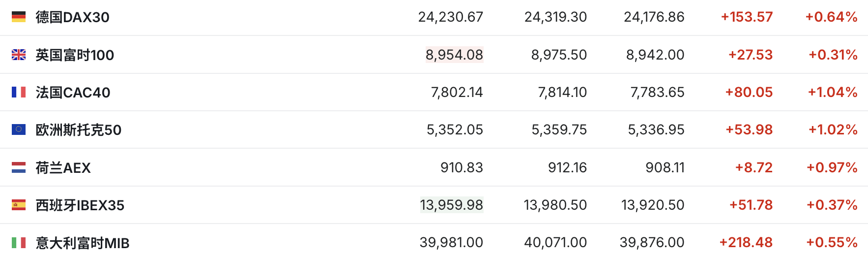
Task: Open the 欧洲斯托克50 index page
Action: point(79,129)
